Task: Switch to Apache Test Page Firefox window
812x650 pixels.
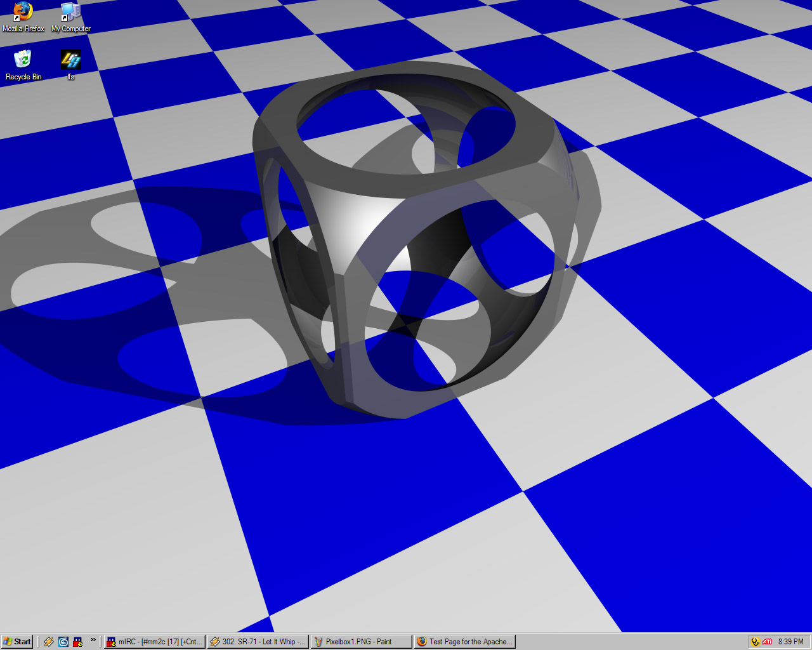Action: pos(465,642)
